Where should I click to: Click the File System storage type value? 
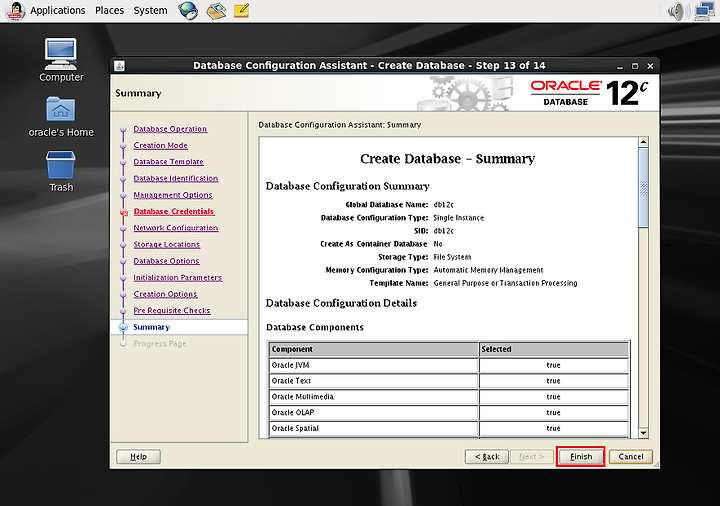[x=452, y=257]
